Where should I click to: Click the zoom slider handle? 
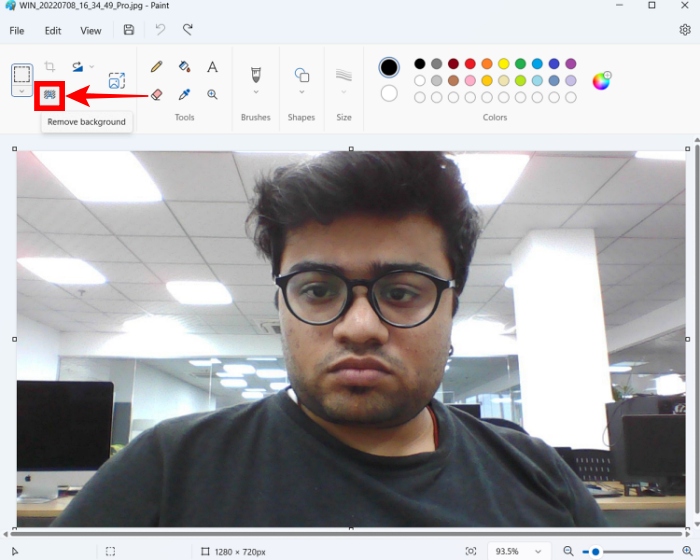pyautogui.click(x=595, y=552)
